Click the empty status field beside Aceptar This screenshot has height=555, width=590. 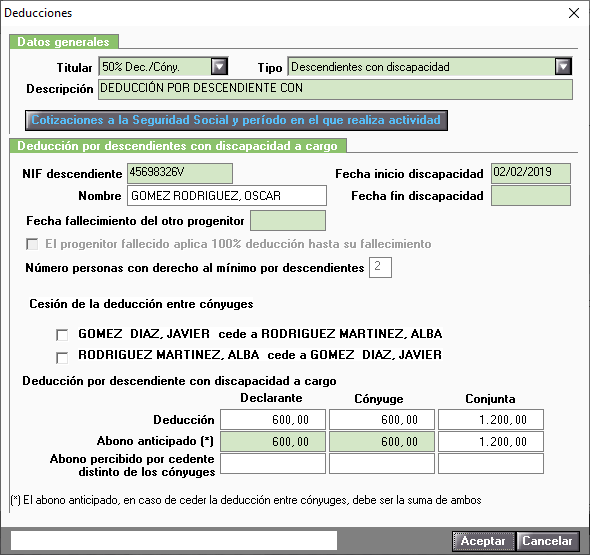[x=174, y=541]
